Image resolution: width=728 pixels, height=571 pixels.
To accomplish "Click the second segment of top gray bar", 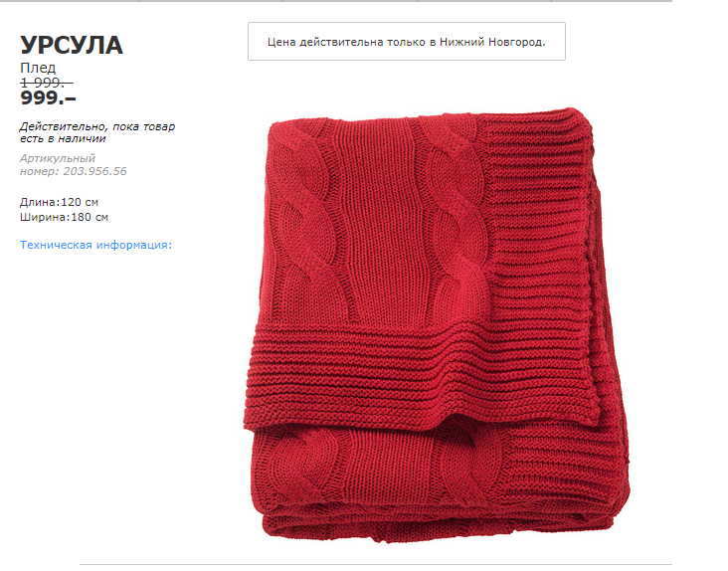I will [x=211, y=1].
